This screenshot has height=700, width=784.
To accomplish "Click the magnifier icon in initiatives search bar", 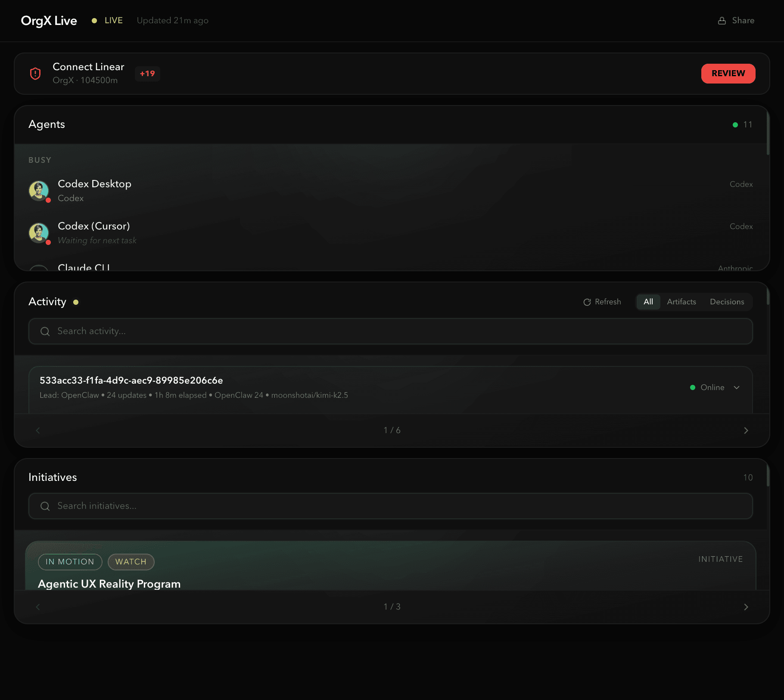I will coord(45,506).
